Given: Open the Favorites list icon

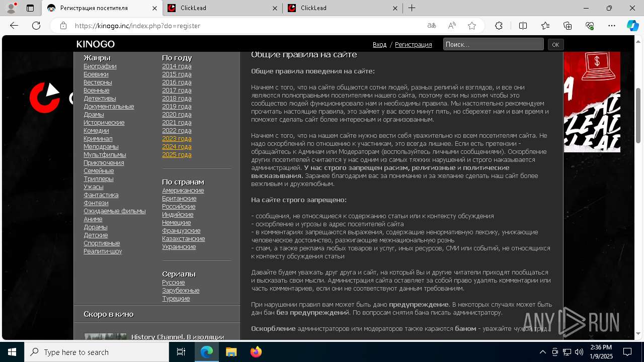Looking at the screenshot, I should (545, 26).
